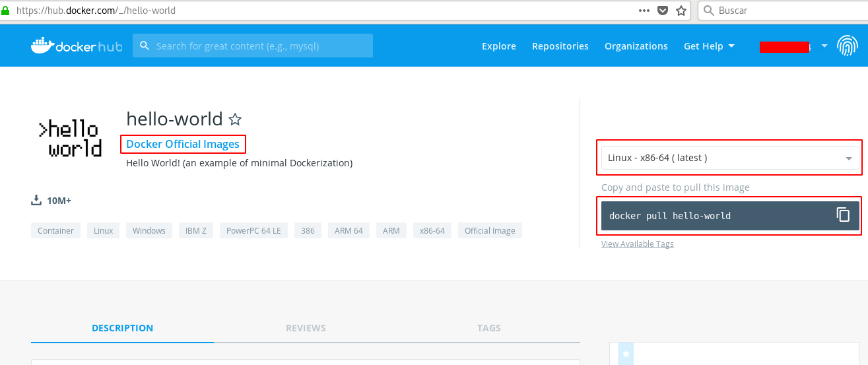The width and height of the screenshot is (868, 365).
Task: Go to Repositories in the navbar
Action: coord(560,46)
